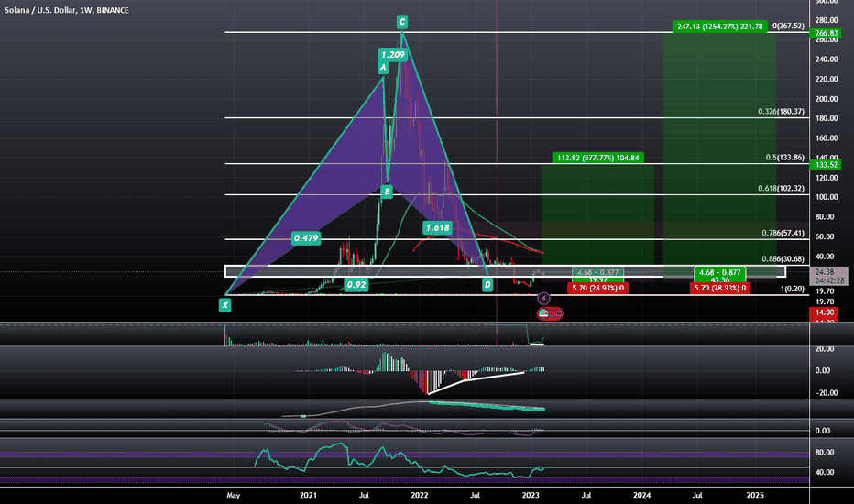Select the 247.13 (1254.27%) profit target label

(x=720, y=27)
